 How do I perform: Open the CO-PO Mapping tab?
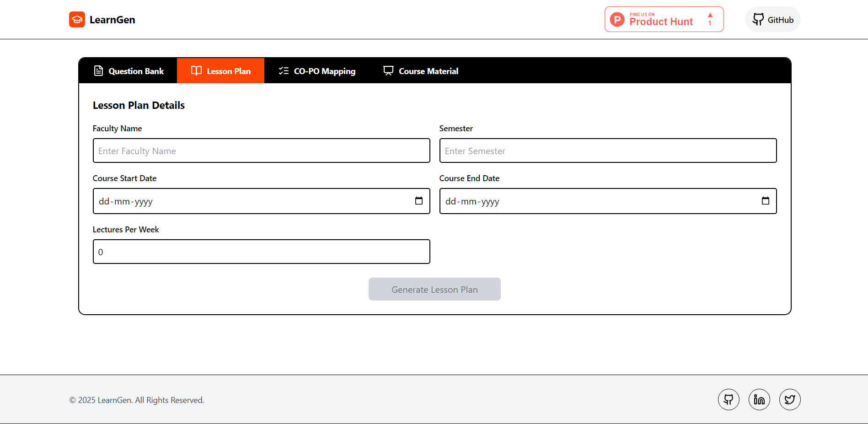click(317, 71)
